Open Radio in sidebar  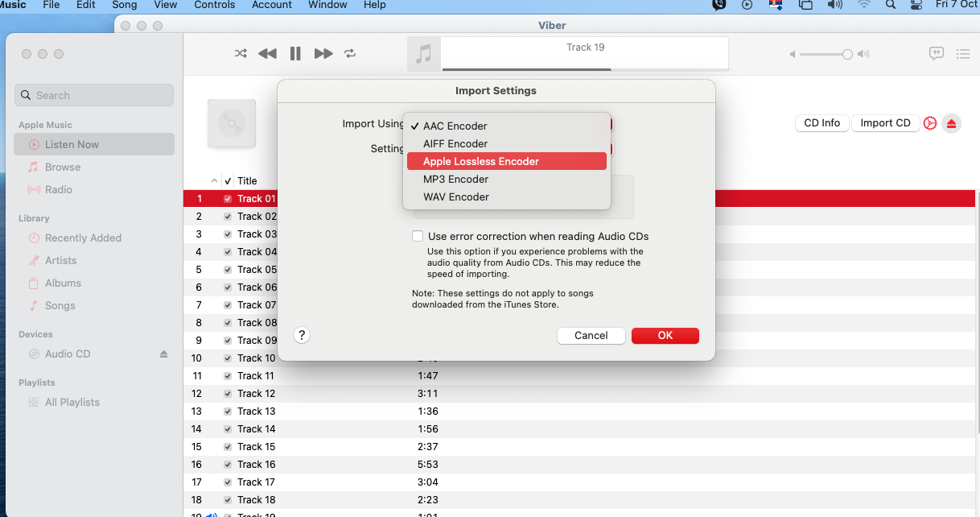pyautogui.click(x=94, y=189)
